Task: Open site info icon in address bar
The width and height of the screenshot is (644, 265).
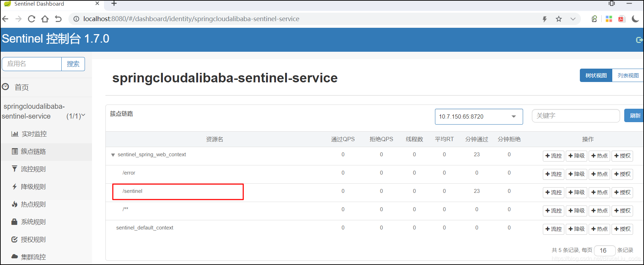Action: [76, 19]
